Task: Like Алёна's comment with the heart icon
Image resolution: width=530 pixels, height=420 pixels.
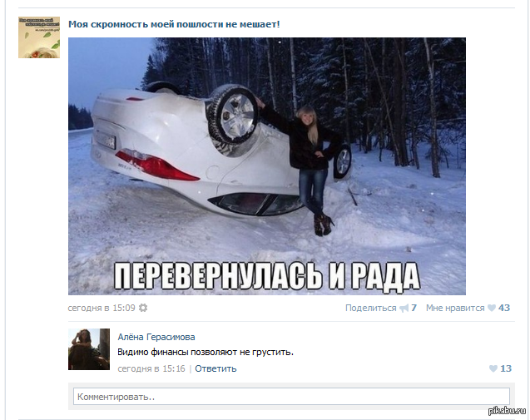Action: 493,368
